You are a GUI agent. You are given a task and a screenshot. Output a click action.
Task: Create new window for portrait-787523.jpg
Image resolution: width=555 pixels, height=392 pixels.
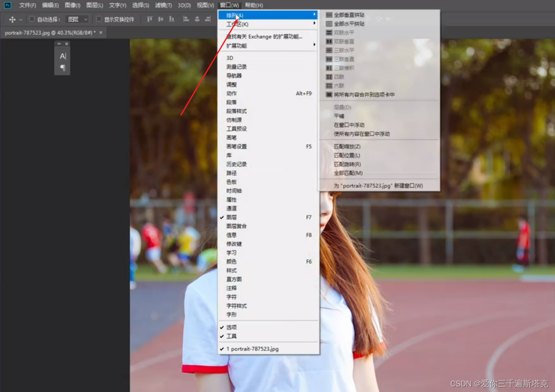tap(379, 185)
